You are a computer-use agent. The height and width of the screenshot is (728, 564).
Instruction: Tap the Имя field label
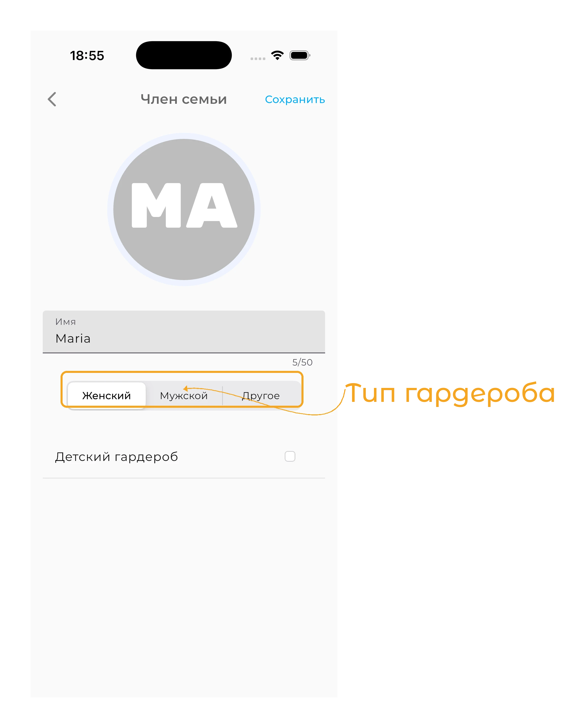65,322
